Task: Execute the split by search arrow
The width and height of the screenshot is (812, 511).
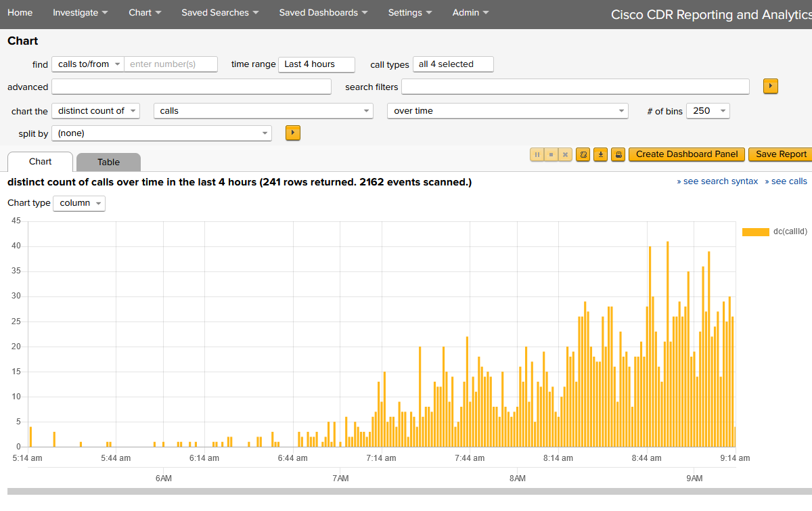Action: [x=292, y=133]
